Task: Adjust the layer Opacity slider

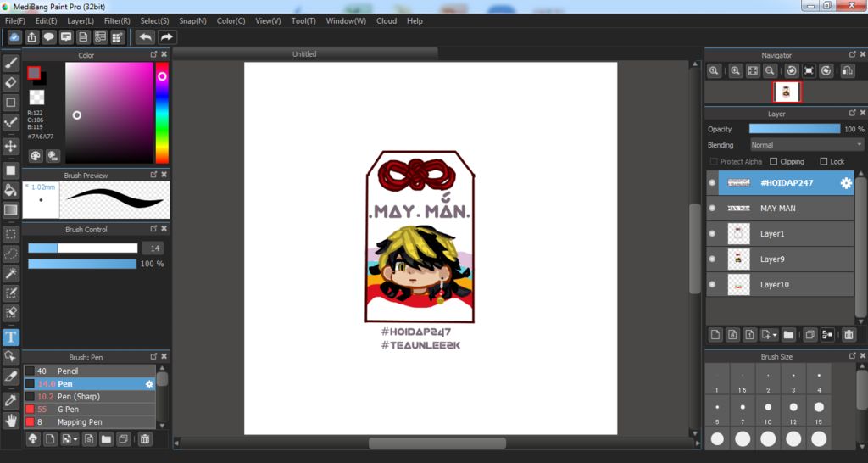Action: click(794, 129)
